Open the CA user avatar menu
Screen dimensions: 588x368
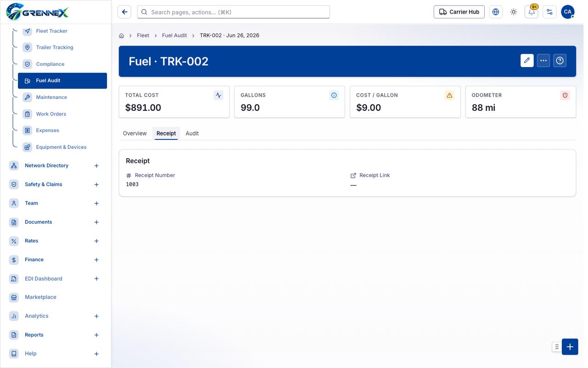click(568, 12)
